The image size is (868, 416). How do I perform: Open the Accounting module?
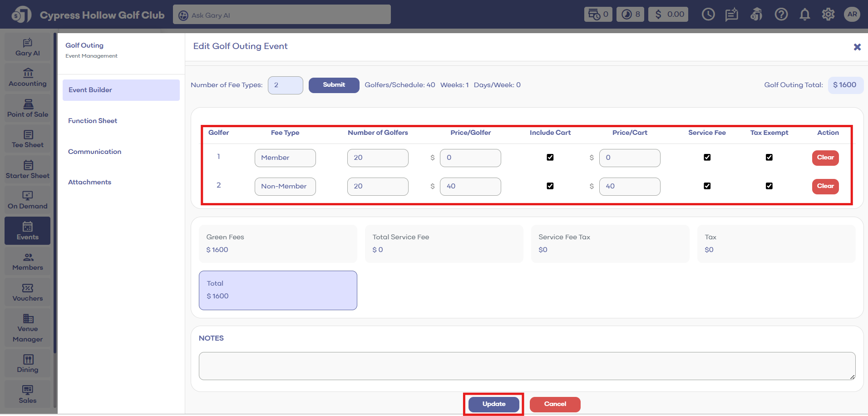(x=27, y=78)
